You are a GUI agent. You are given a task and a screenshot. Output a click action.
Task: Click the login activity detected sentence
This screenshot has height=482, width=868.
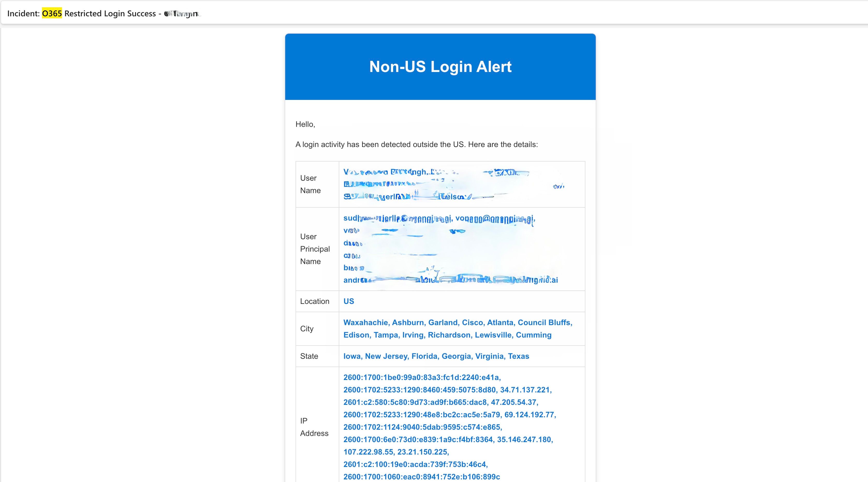click(416, 145)
